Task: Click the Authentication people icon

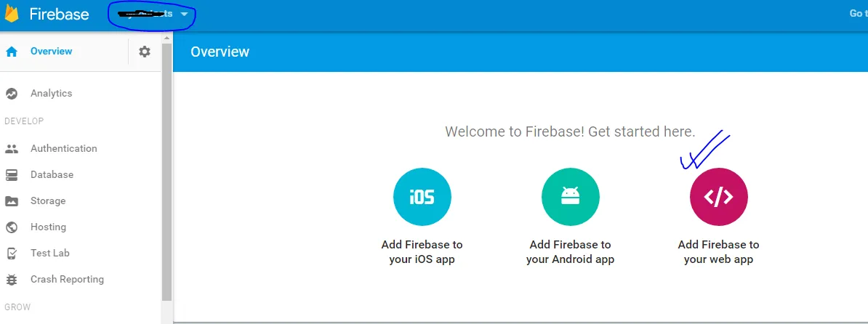Action: [x=12, y=149]
